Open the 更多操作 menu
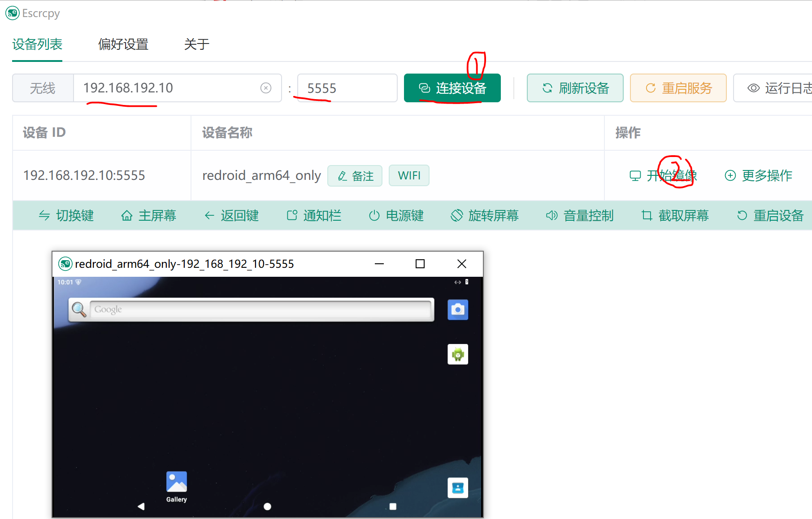Image resolution: width=812 pixels, height=519 pixels. click(758, 175)
